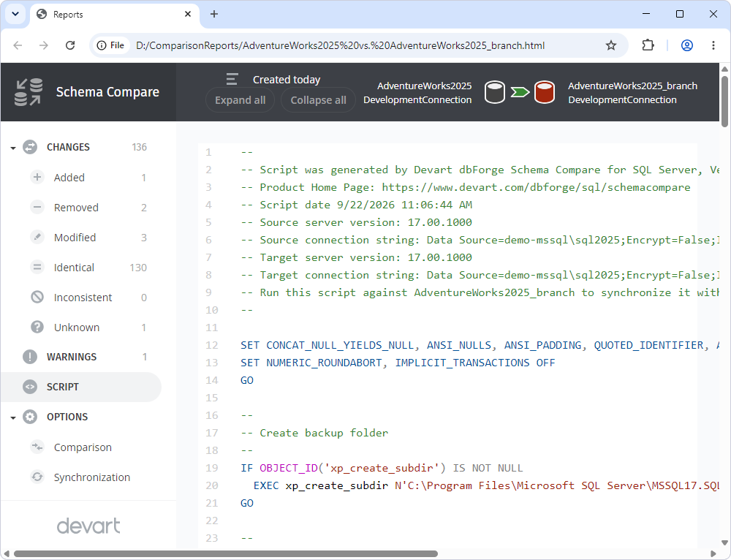Image resolution: width=731 pixels, height=560 pixels.
Task: Select the Unknown objects filter
Action: (x=88, y=328)
